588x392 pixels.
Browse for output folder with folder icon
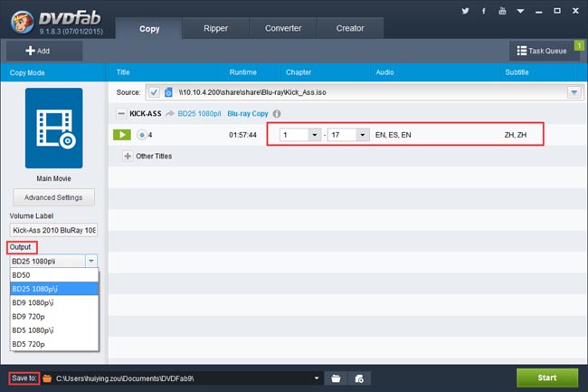click(336, 378)
